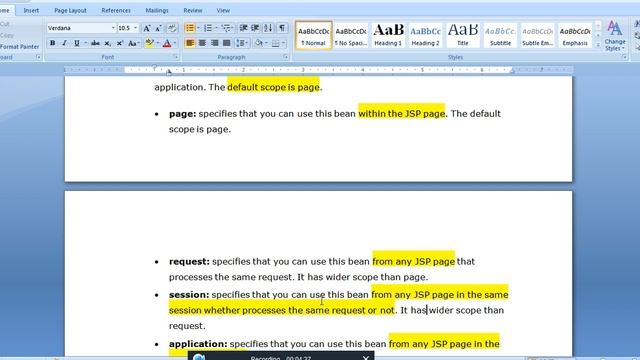Toggle bulleted list
This screenshot has width=640, height=360.
click(190, 28)
